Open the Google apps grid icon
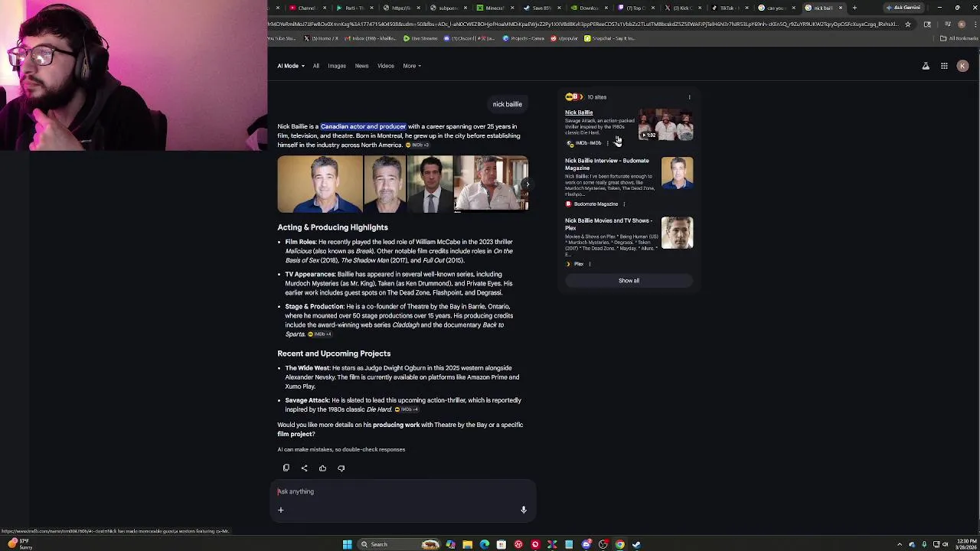980x551 pixels. point(944,66)
